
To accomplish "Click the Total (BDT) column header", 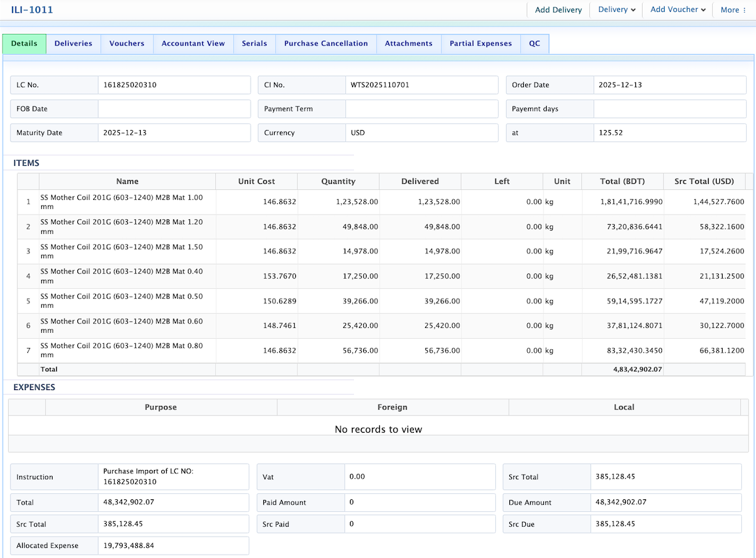I will [623, 181].
